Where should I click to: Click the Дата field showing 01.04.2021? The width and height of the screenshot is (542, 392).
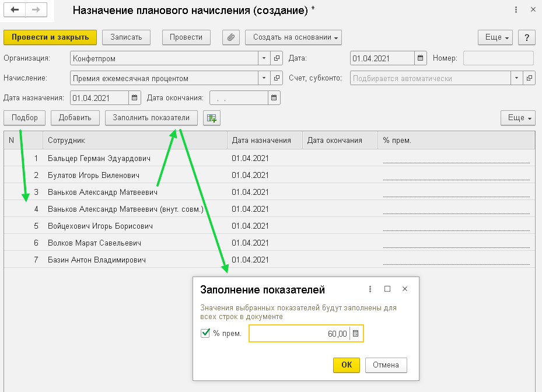(382, 58)
